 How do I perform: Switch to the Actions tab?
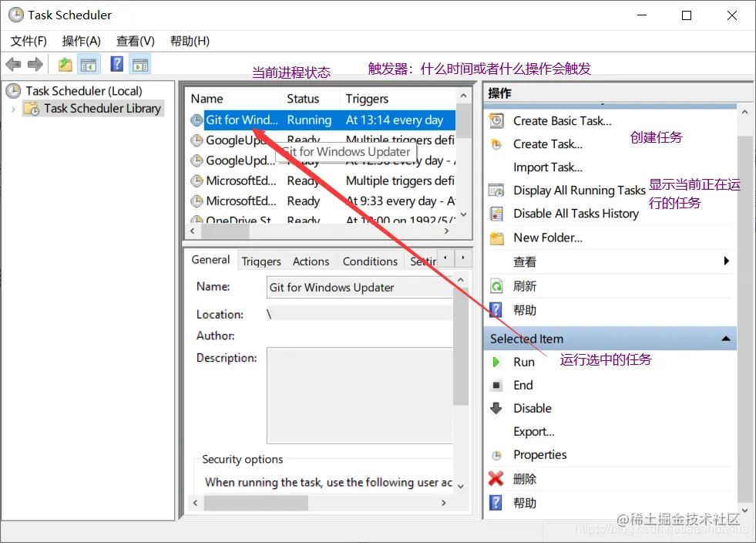[x=311, y=261]
